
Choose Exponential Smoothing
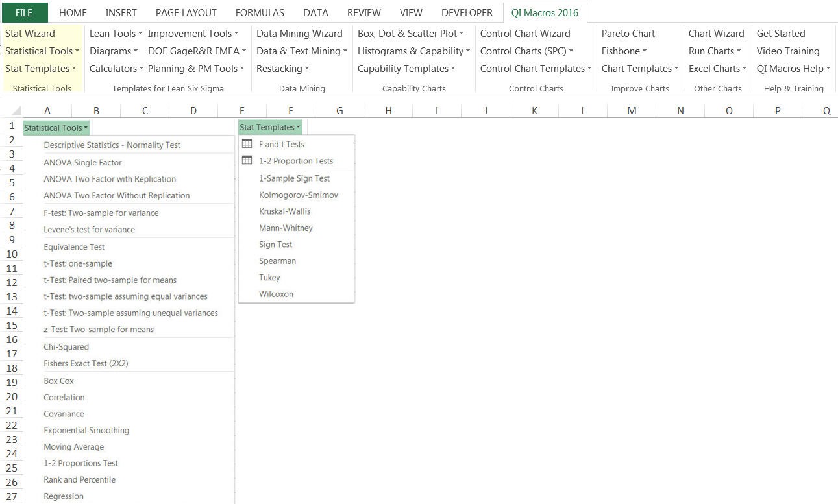tap(86, 430)
